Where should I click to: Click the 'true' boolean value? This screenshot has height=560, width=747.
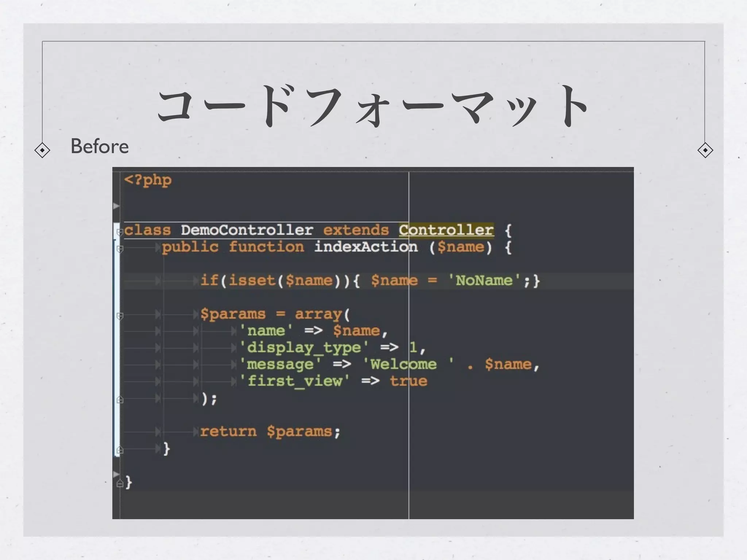point(409,381)
